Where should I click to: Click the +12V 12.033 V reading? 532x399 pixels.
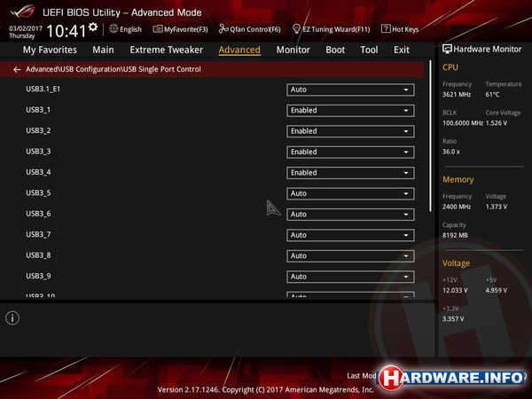point(455,291)
